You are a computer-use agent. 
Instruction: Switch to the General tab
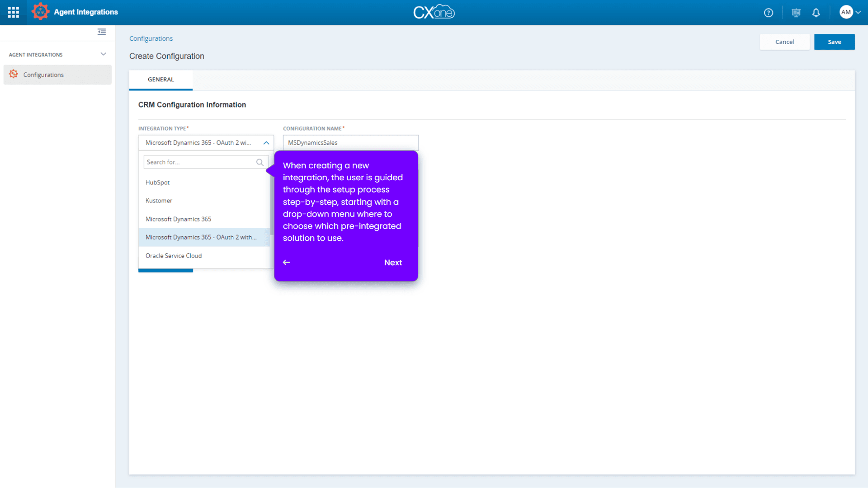pyautogui.click(x=161, y=80)
